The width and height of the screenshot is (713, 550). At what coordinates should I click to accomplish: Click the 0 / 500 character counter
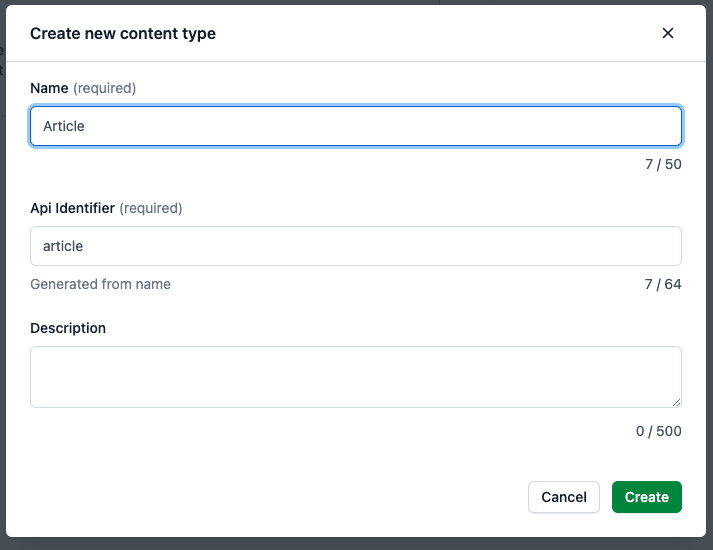(658, 431)
